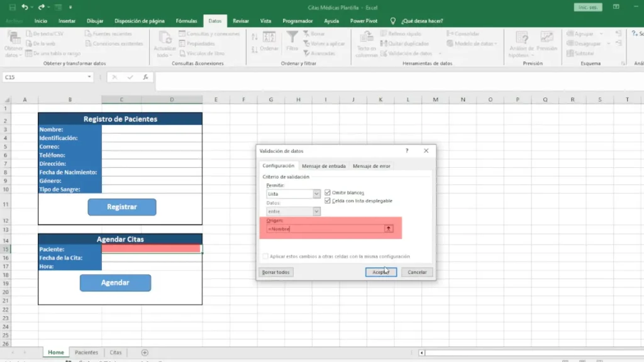Click the Subtotal tool in Esquema group

click(580, 53)
